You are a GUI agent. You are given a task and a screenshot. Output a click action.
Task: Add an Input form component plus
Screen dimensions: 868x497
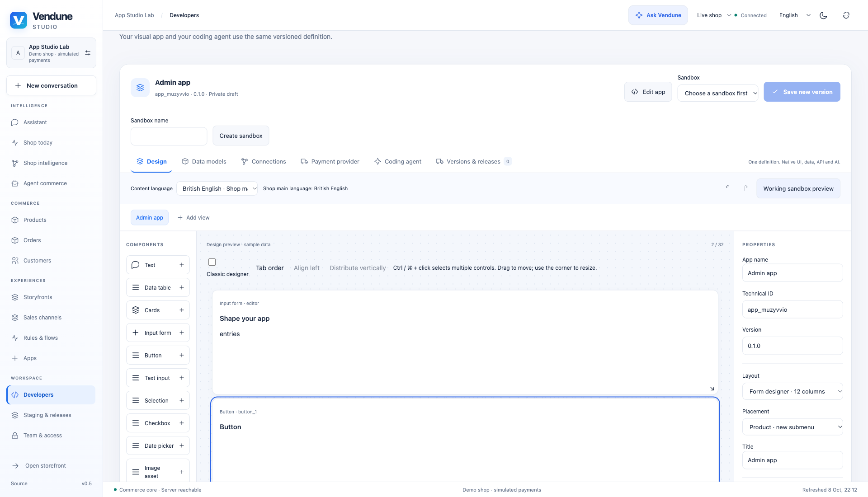tap(182, 333)
